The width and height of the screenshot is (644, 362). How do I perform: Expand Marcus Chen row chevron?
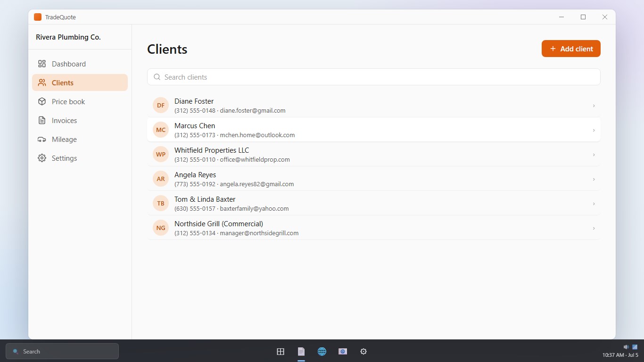(x=594, y=130)
